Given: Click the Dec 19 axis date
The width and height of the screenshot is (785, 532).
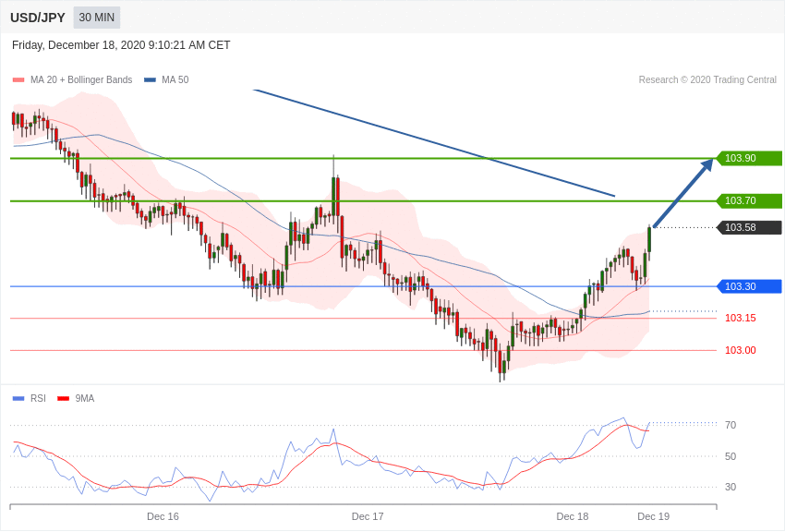Looking at the screenshot, I should pyautogui.click(x=653, y=516).
